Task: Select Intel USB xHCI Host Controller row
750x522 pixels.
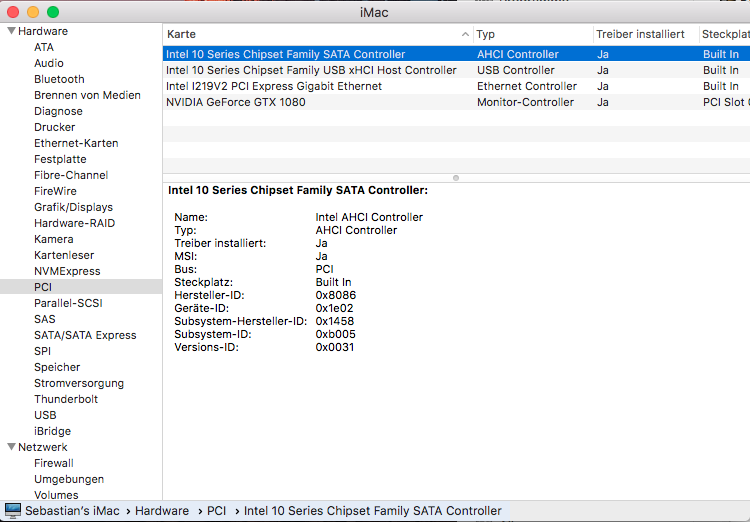Action: pyautogui.click(x=311, y=70)
